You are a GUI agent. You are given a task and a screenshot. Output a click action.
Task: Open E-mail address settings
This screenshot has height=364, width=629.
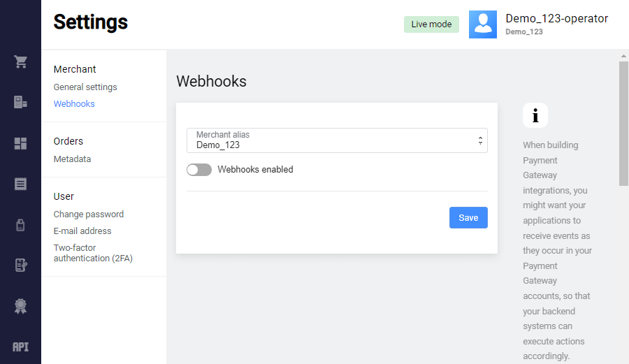[82, 231]
